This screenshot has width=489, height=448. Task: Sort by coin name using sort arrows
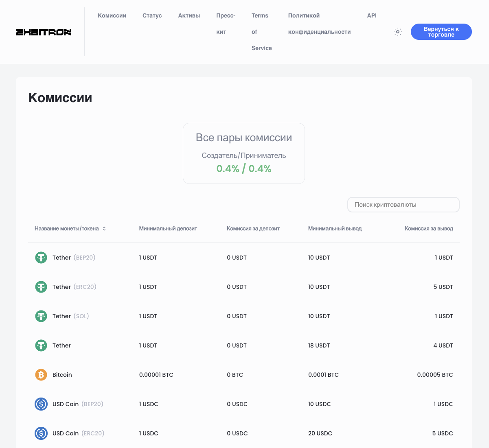pos(104,229)
